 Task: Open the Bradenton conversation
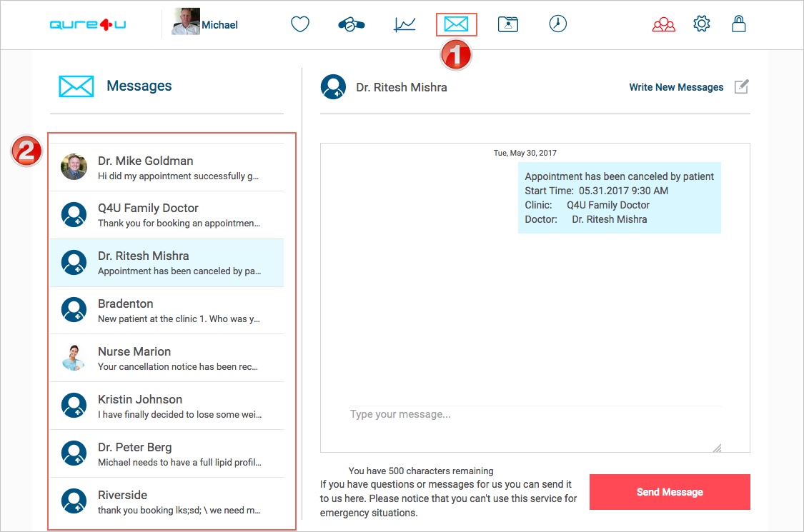pos(167,311)
